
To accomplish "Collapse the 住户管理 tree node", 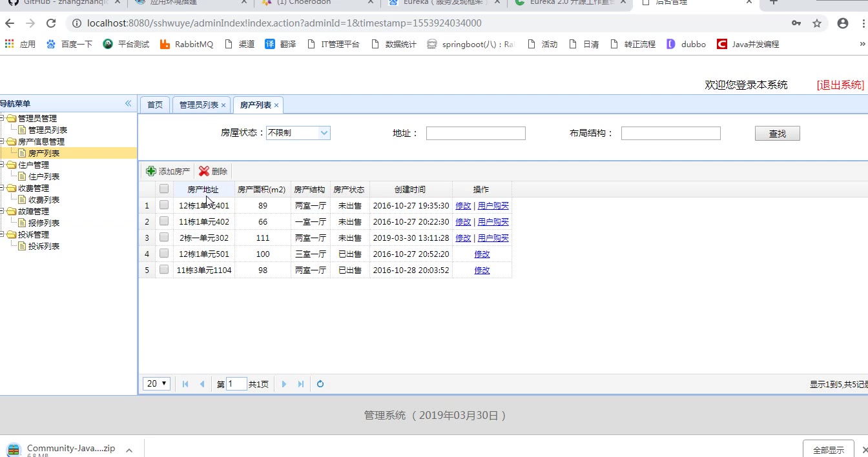I will [3, 165].
